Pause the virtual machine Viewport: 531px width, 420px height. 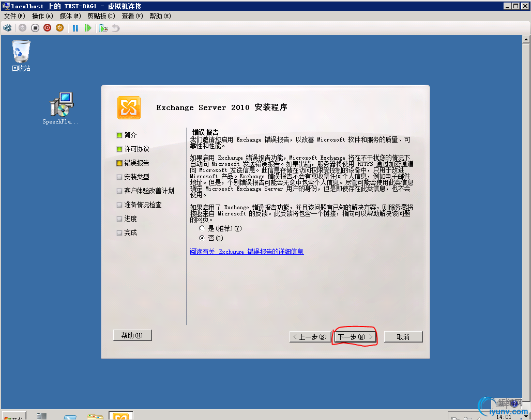[x=75, y=28]
